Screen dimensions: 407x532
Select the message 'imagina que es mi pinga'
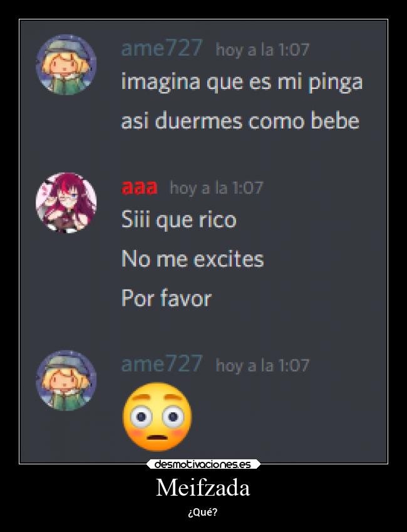point(242,83)
